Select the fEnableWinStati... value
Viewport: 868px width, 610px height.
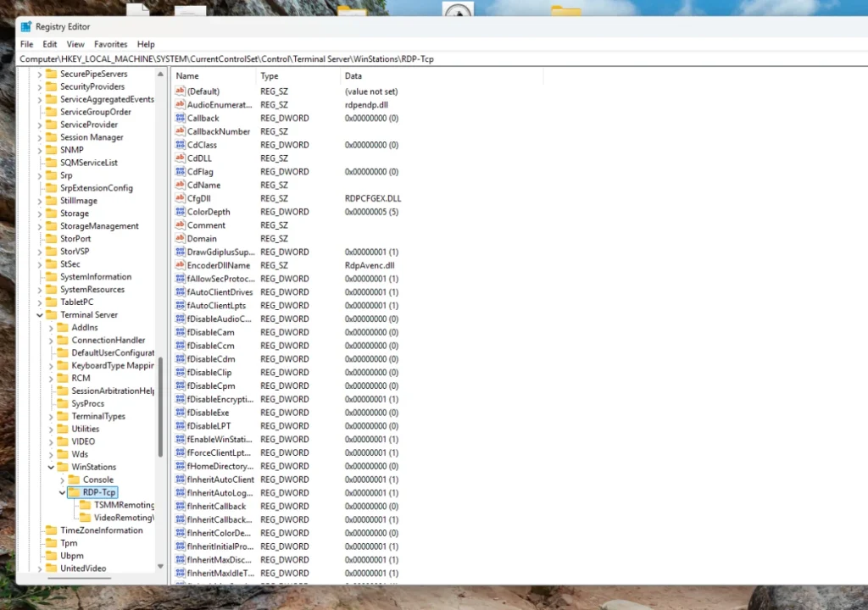pos(220,439)
